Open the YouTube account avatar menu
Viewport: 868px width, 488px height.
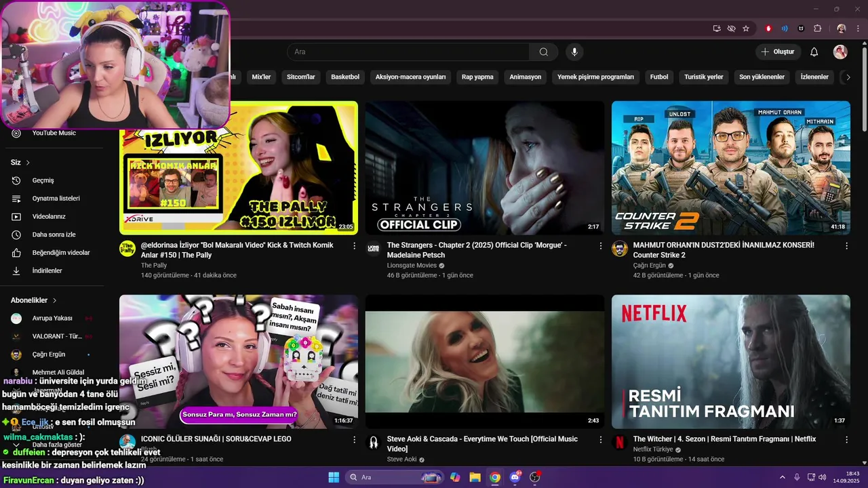click(840, 52)
